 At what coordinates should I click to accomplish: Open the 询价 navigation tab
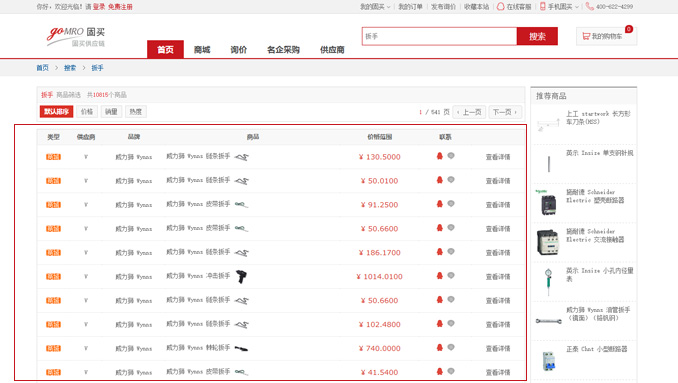coord(239,50)
